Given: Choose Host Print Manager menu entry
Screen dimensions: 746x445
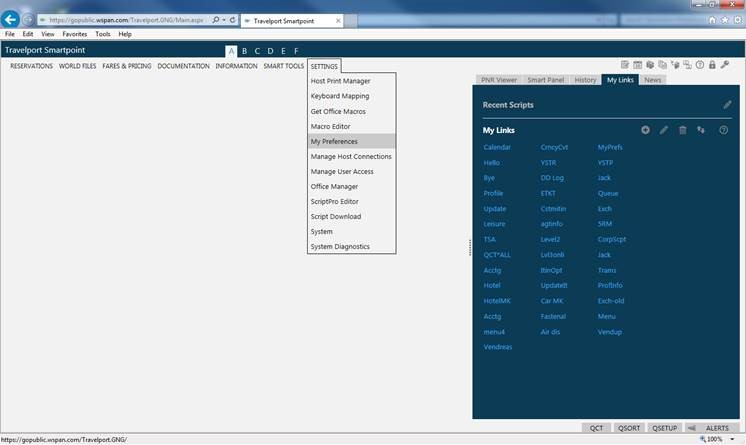Looking at the screenshot, I should (x=351, y=81).
